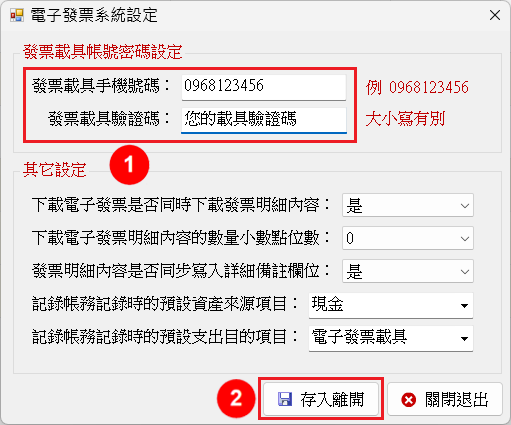The image size is (511, 425).
Task: Click the red circle marker 2
Action: [x=236, y=398]
